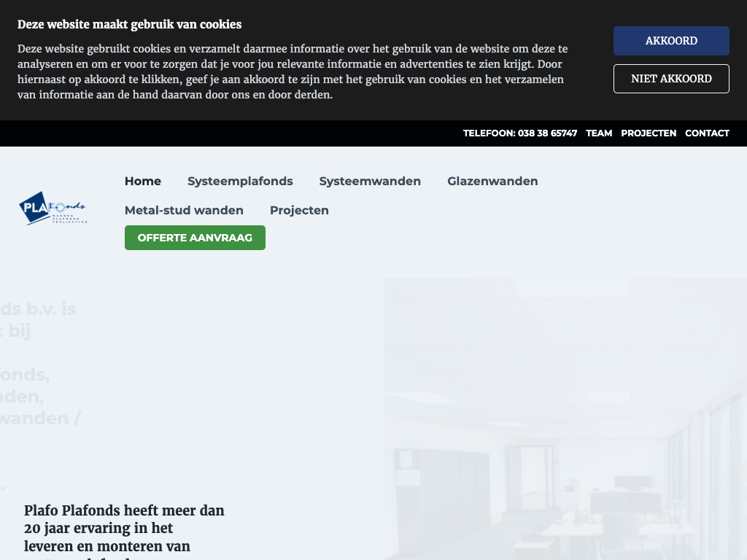Open Projecten in the main navigation
Viewport: 747px width, 560px height.
[x=299, y=211]
